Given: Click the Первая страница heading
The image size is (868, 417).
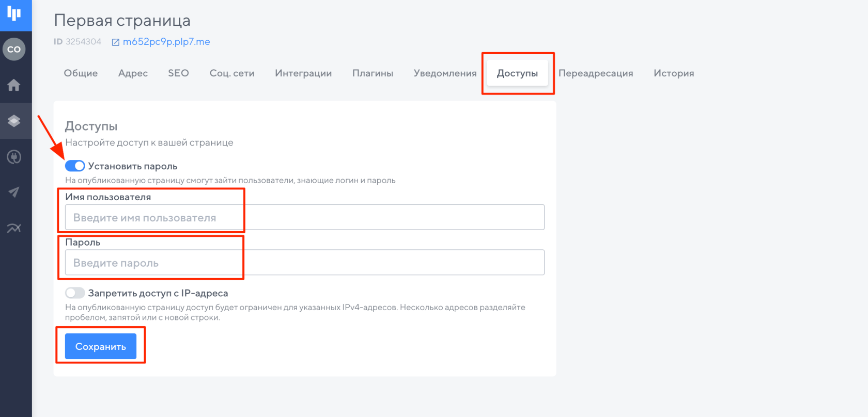Looking at the screenshot, I should 122,20.
